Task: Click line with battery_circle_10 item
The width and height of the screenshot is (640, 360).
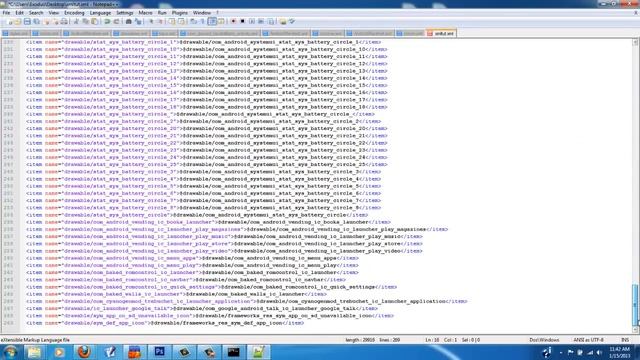Action: (x=207, y=49)
